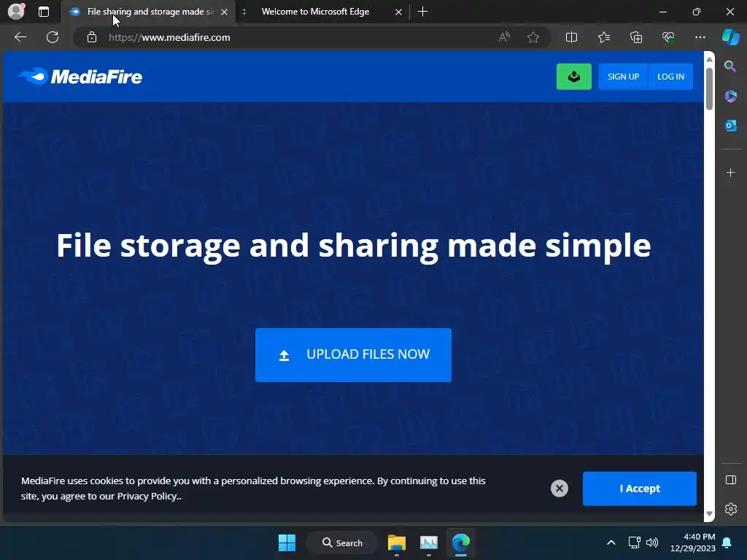Close the MediaFire browser tab
This screenshot has width=747, height=560.
pyautogui.click(x=224, y=12)
